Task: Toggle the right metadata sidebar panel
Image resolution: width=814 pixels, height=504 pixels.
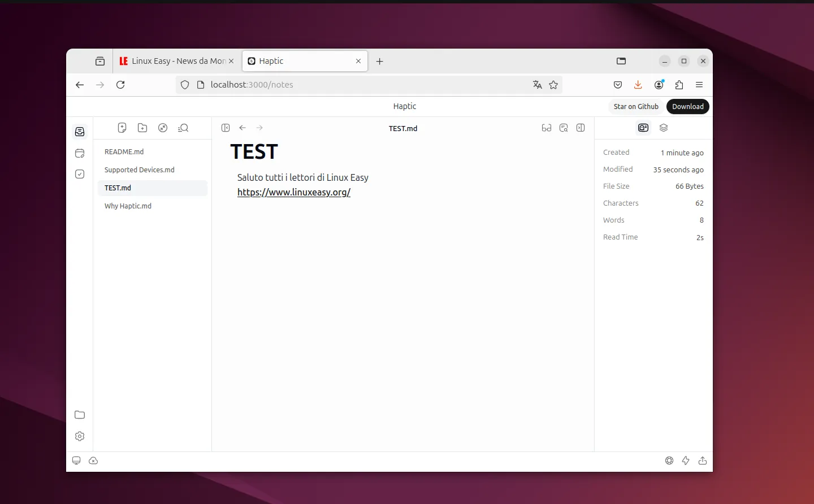Action: coord(581,128)
